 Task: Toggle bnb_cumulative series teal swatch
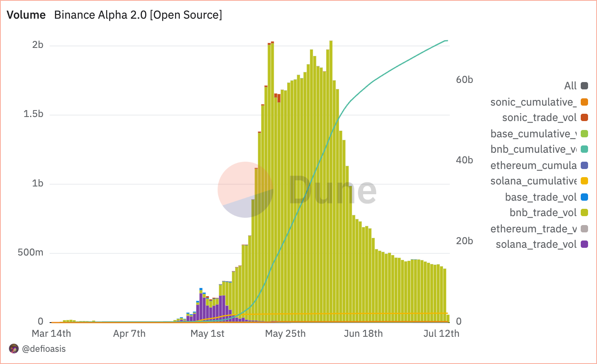[584, 149]
